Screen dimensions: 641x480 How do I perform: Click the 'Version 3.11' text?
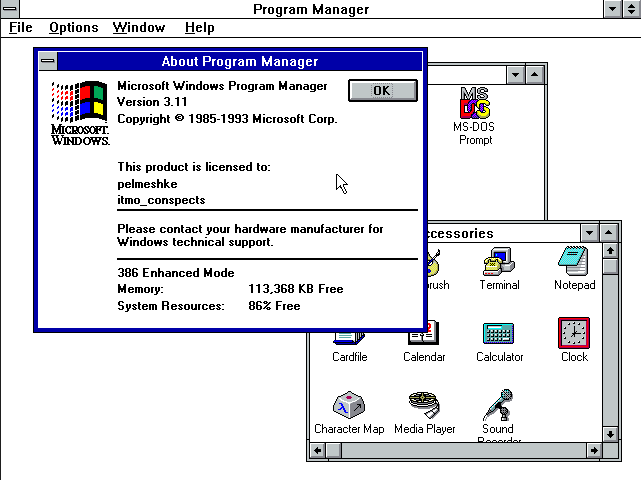(152, 102)
